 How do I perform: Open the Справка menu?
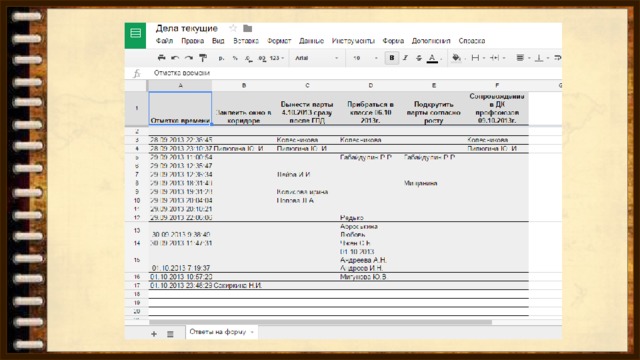coord(472,41)
